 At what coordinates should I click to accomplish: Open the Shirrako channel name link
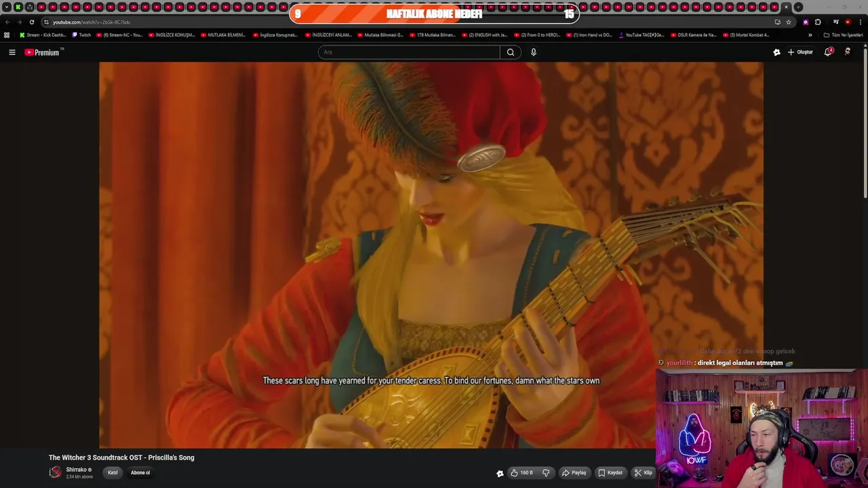coord(77,470)
